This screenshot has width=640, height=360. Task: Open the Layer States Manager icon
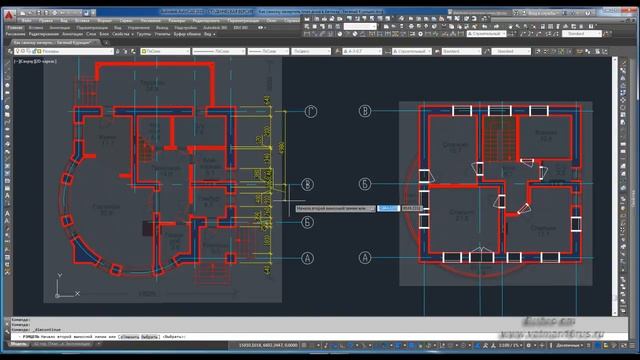coord(133,51)
